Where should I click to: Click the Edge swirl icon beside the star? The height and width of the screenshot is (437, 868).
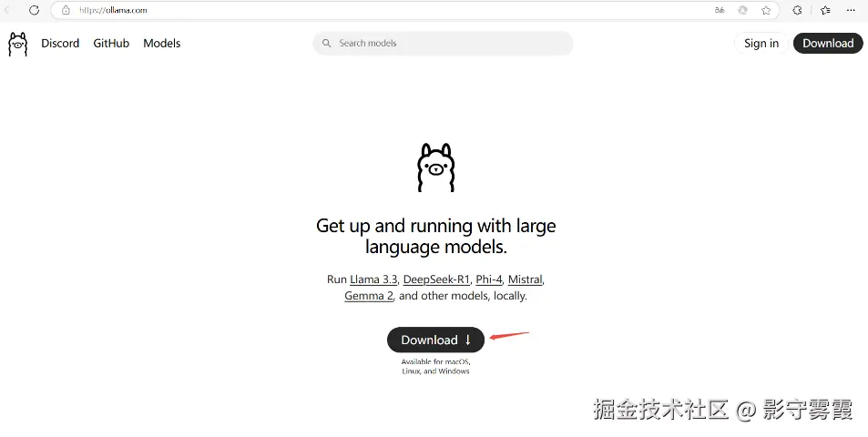point(743,10)
